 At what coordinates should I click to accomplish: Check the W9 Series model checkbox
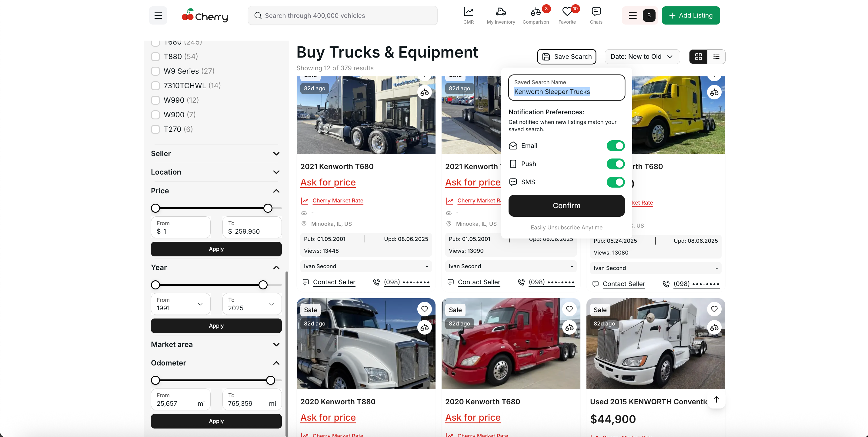tap(155, 71)
